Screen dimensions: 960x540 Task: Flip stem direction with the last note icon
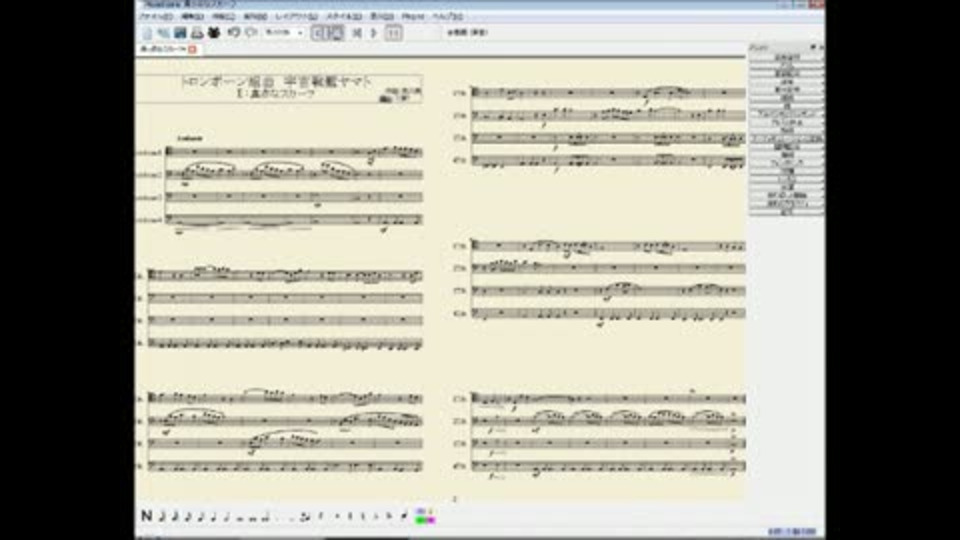pos(404,516)
